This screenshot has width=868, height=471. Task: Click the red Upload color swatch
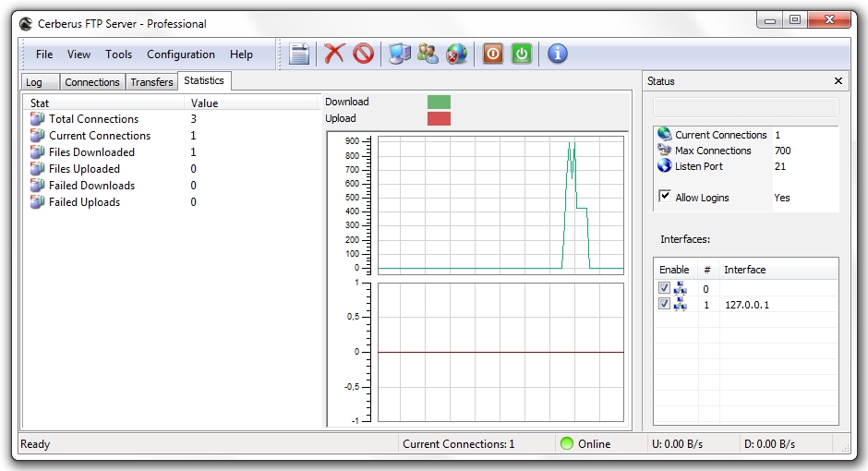[x=439, y=118]
